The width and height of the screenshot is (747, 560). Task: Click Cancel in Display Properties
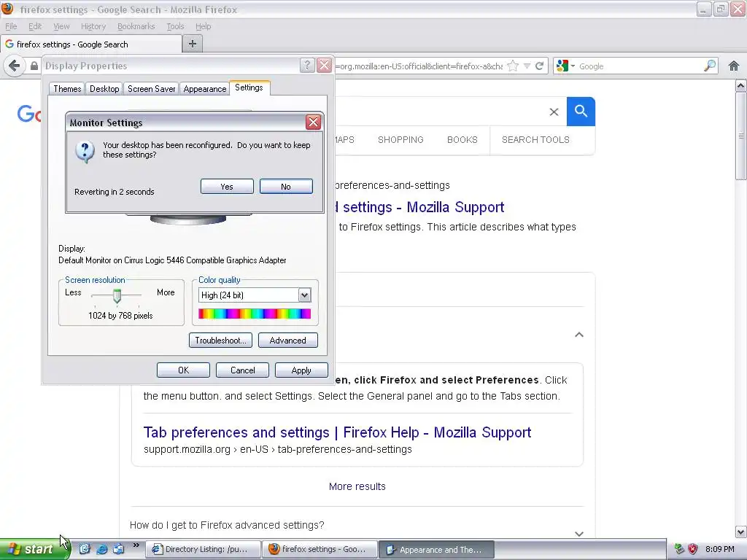tap(242, 370)
